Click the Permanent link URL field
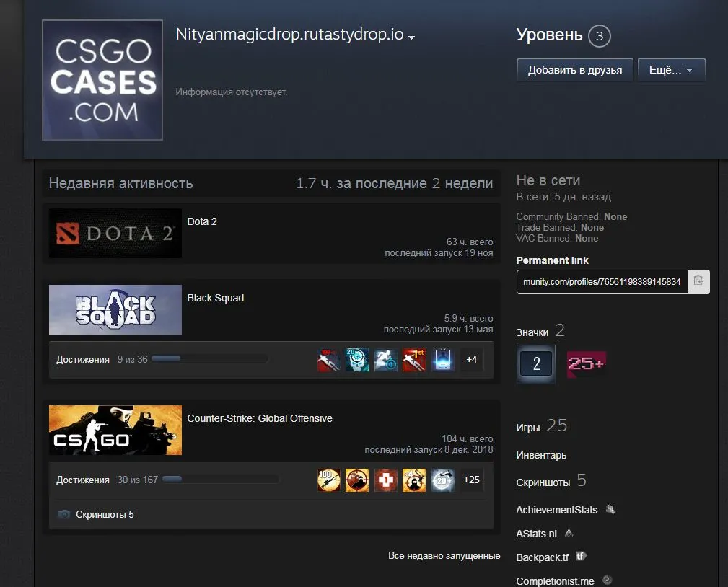Screen dimensions: 728x587 [602, 282]
